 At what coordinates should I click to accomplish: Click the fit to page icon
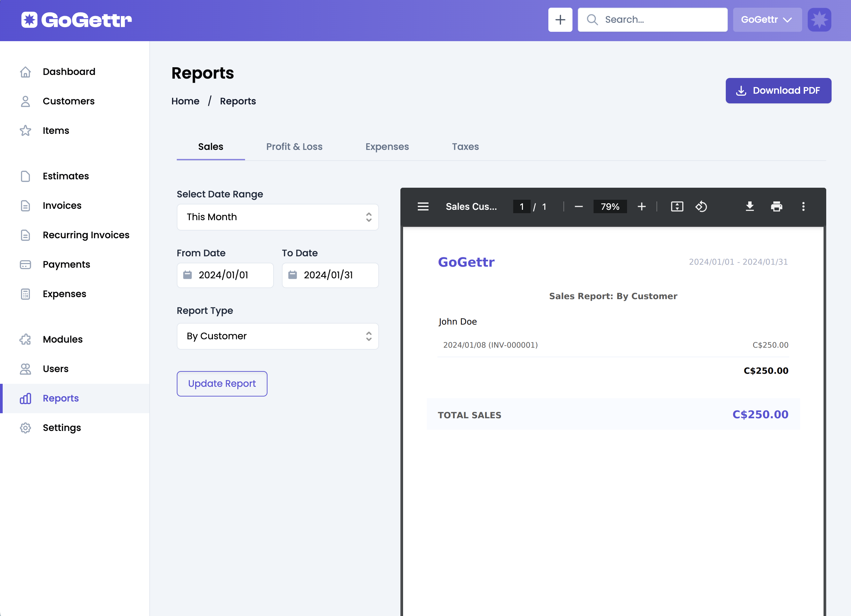677,206
